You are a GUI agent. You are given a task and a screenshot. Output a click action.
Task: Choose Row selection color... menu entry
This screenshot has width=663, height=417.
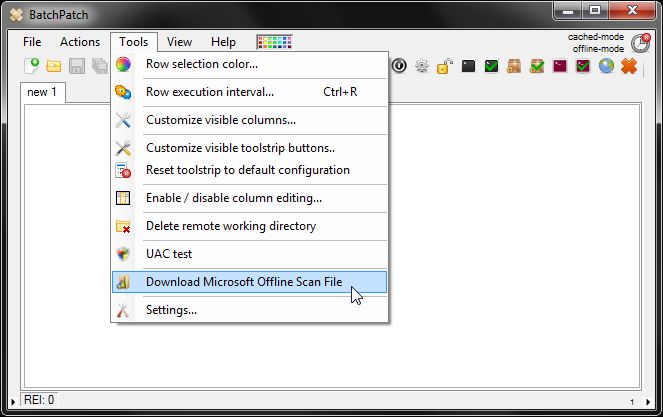[x=249, y=64]
